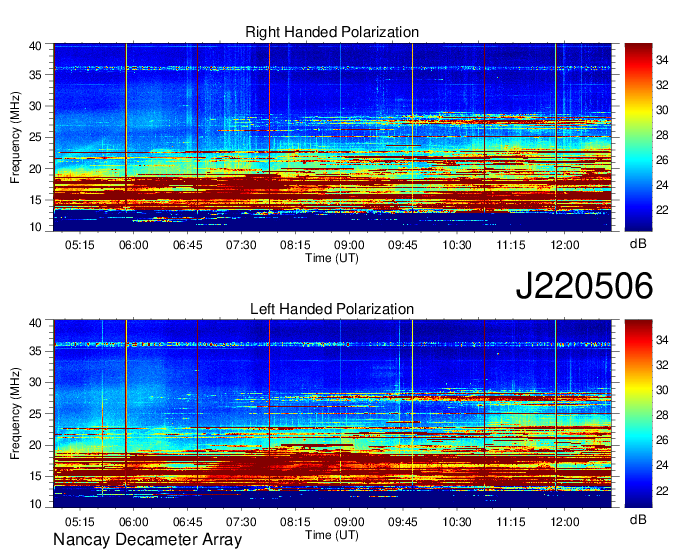
Task: Click the 08:15 time tick on the Left Handed plot
Action: [295, 522]
